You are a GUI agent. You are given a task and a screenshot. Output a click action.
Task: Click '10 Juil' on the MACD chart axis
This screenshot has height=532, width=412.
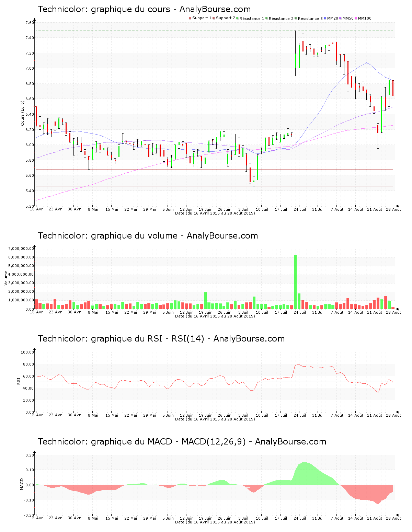(x=262, y=518)
